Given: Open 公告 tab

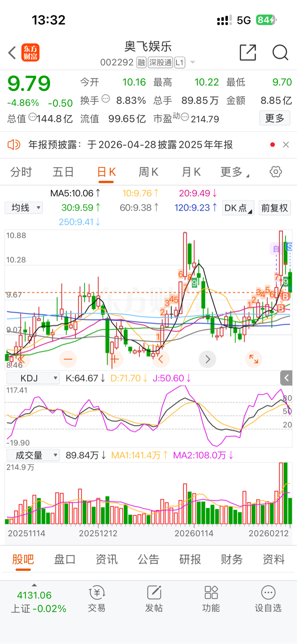Looking at the screenshot, I should 148,559.
